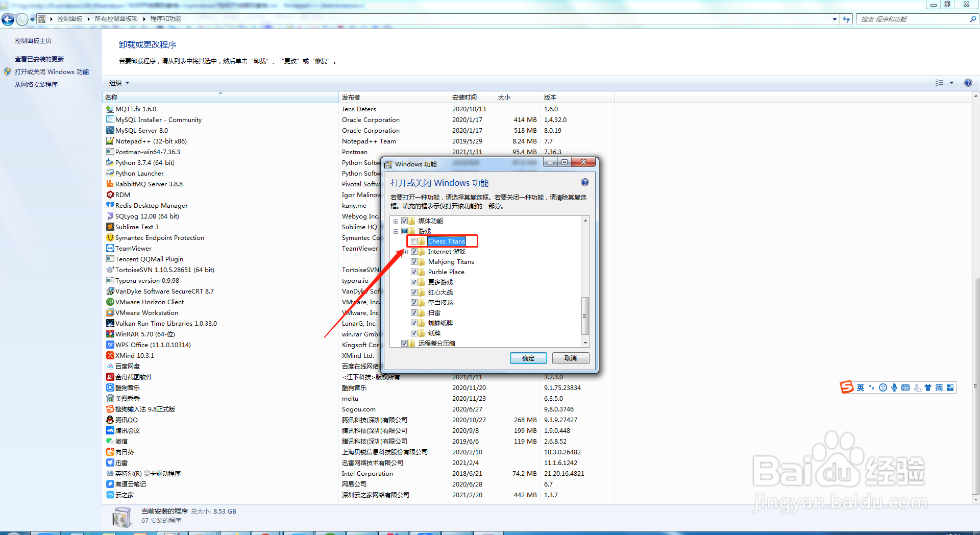Image resolution: width=980 pixels, height=535 pixels.
Task: Select the 迅雷 program icon
Action: [x=110, y=463]
